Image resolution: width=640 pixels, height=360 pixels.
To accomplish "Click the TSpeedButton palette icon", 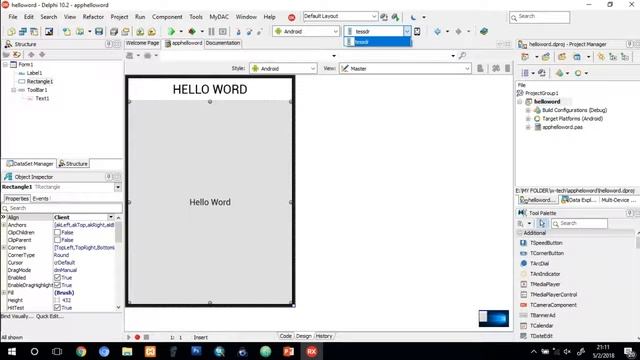I will pyautogui.click(x=523, y=243).
